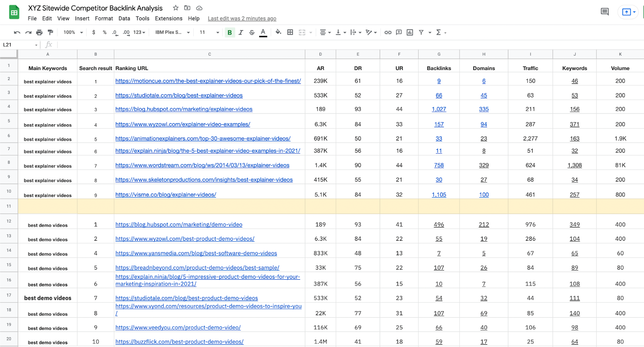Image resolution: width=644 pixels, height=347 pixels.
Task: Open text wrapping dropdown
Action: tap(356, 32)
